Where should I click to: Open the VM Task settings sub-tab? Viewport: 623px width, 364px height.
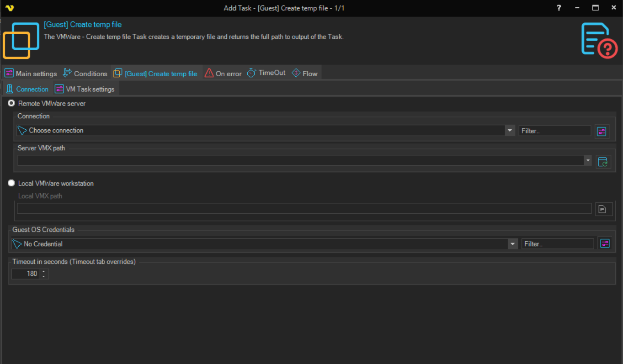tap(85, 89)
